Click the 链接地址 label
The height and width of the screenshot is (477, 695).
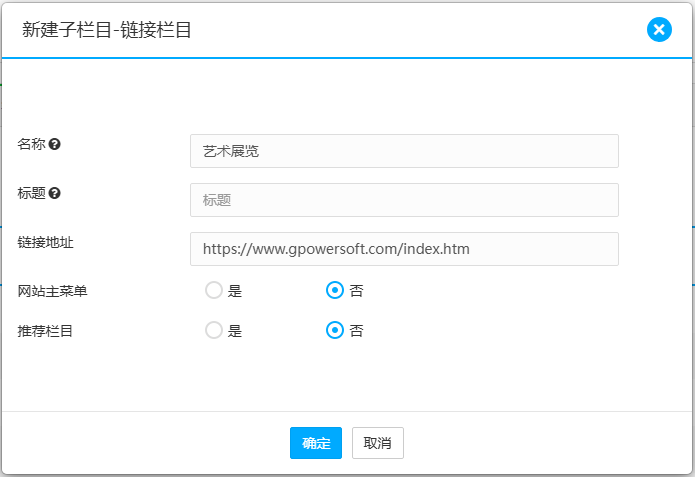(x=45, y=242)
